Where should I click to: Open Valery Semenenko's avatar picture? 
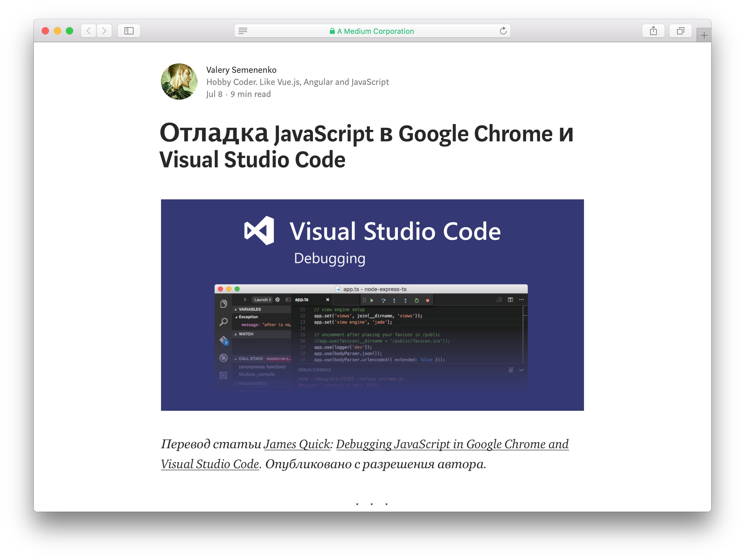pyautogui.click(x=179, y=82)
